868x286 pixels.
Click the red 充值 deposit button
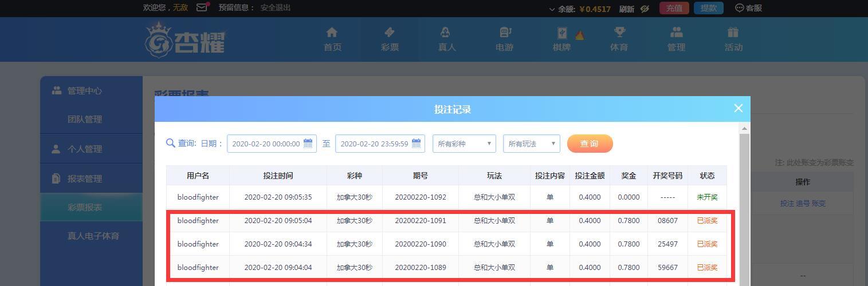click(x=674, y=8)
